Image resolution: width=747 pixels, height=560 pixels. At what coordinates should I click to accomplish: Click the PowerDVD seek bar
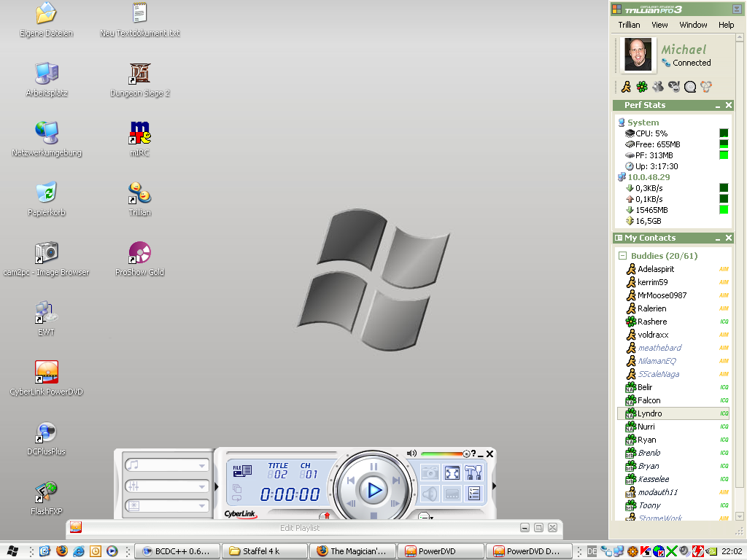pos(281,454)
